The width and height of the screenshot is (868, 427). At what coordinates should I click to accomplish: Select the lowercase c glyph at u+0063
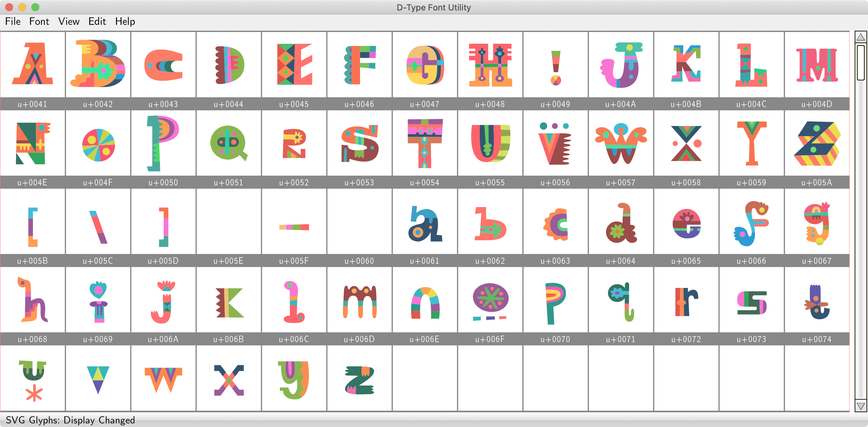coord(555,224)
